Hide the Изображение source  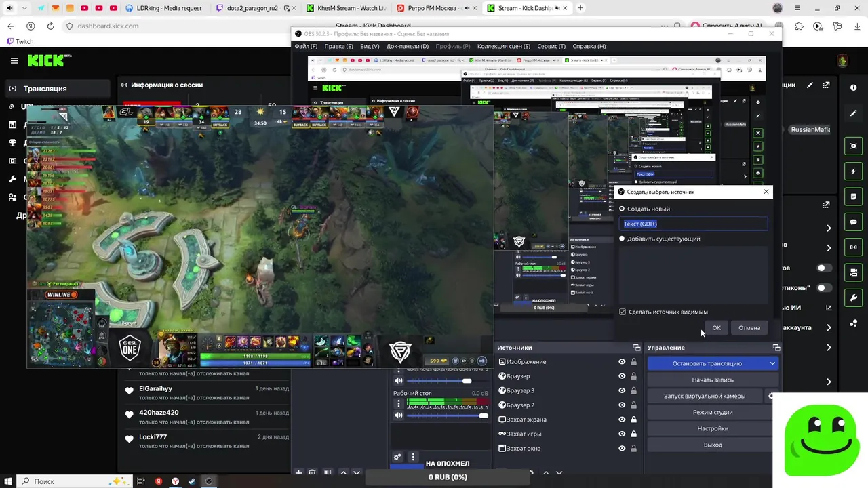pos(622,362)
